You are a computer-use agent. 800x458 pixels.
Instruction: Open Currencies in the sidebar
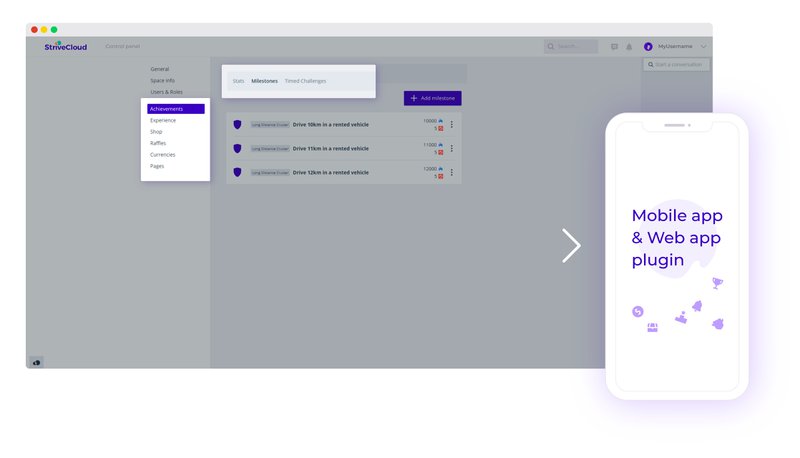coord(163,155)
